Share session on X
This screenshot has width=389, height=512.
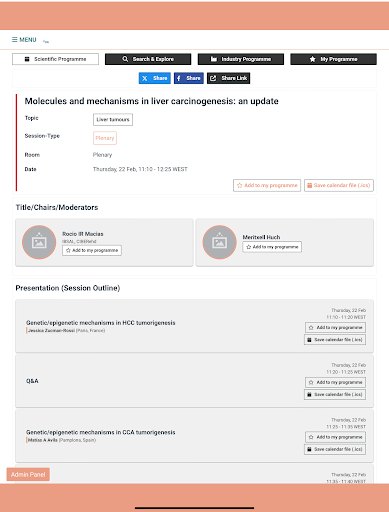(155, 78)
